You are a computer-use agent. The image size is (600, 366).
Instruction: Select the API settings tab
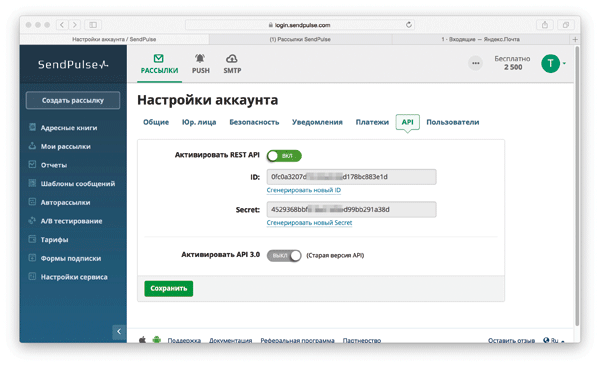coord(408,122)
